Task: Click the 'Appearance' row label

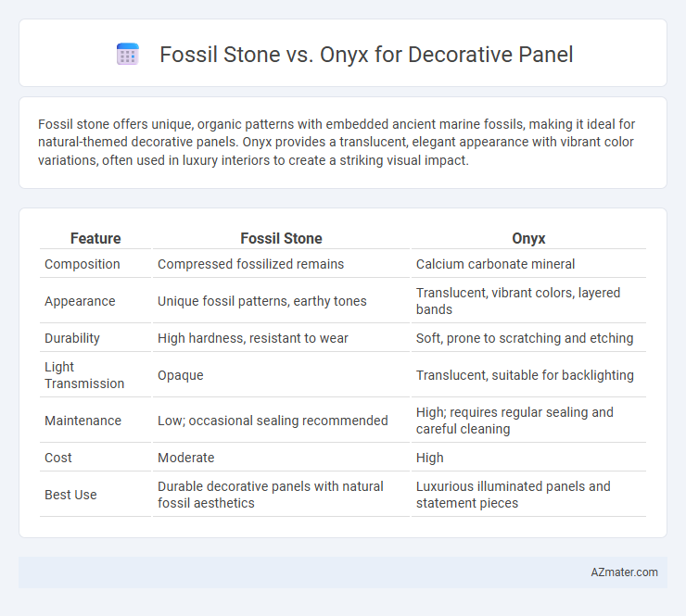Action: pos(80,301)
